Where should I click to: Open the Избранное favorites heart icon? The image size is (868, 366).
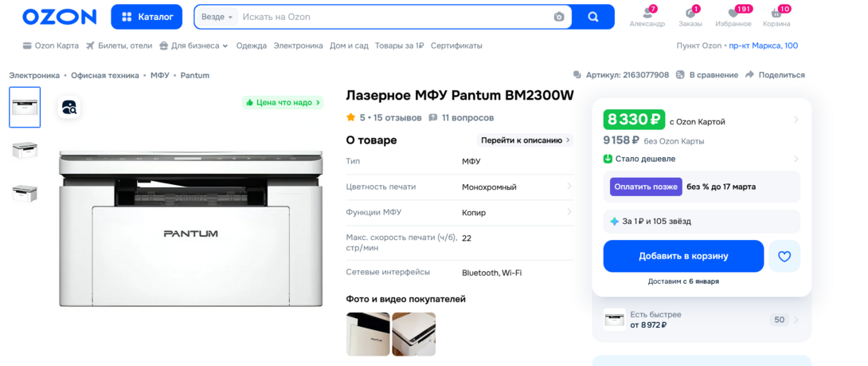tap(733, 14)
